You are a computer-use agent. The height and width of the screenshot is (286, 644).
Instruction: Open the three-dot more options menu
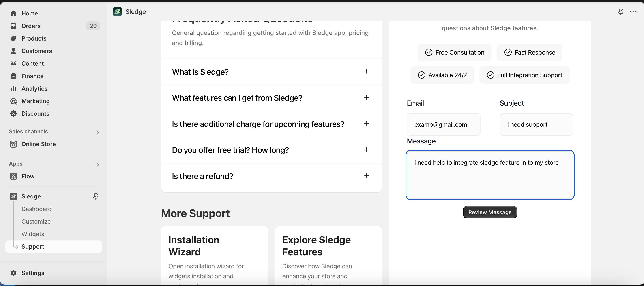pos(633,12)
